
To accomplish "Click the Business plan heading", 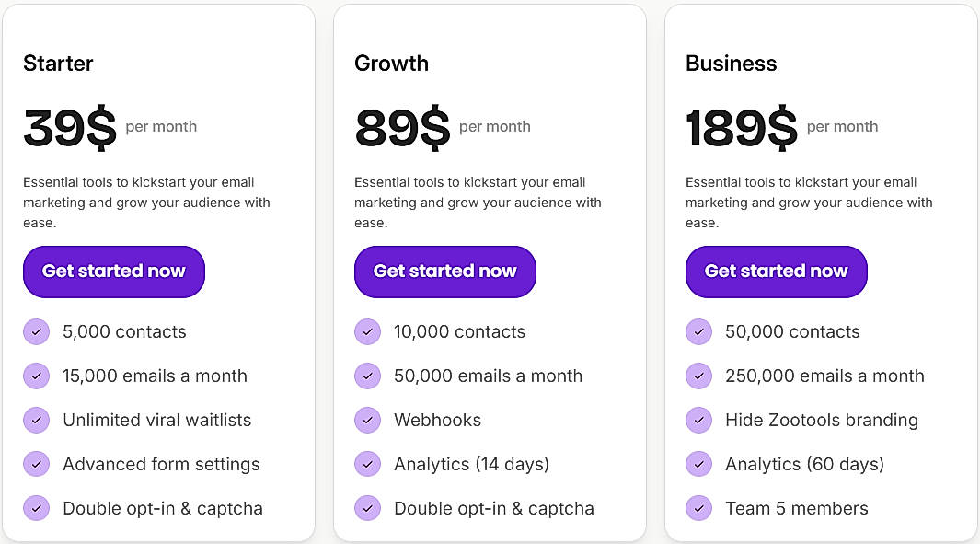I will pyautogui.click(x=731, y=64).
